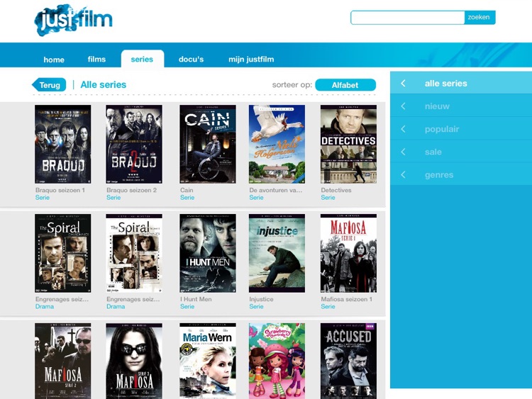Click the zoeken search button
532x399 pixels.
click(x=480, y=18)
